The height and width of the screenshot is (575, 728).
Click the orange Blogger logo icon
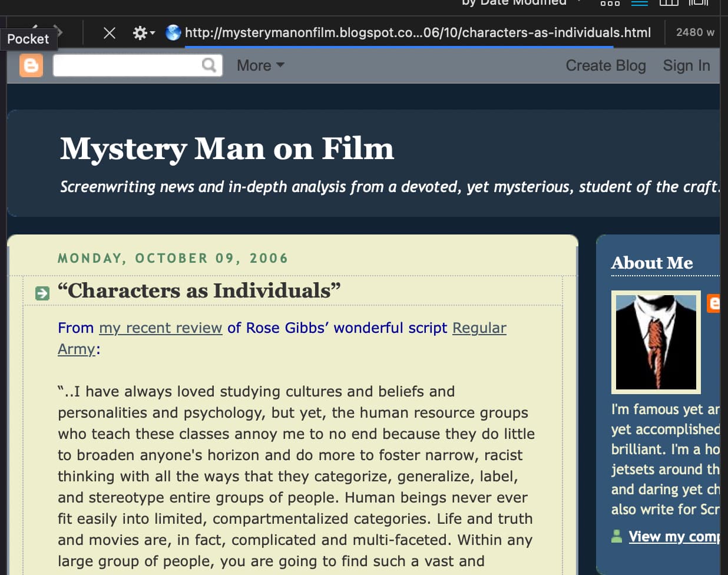(31, 65)
